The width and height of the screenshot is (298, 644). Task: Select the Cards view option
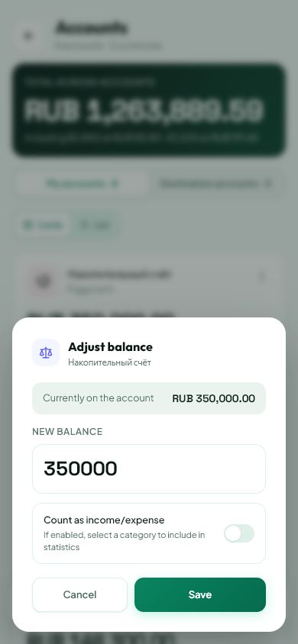click(x=43, y=225)
